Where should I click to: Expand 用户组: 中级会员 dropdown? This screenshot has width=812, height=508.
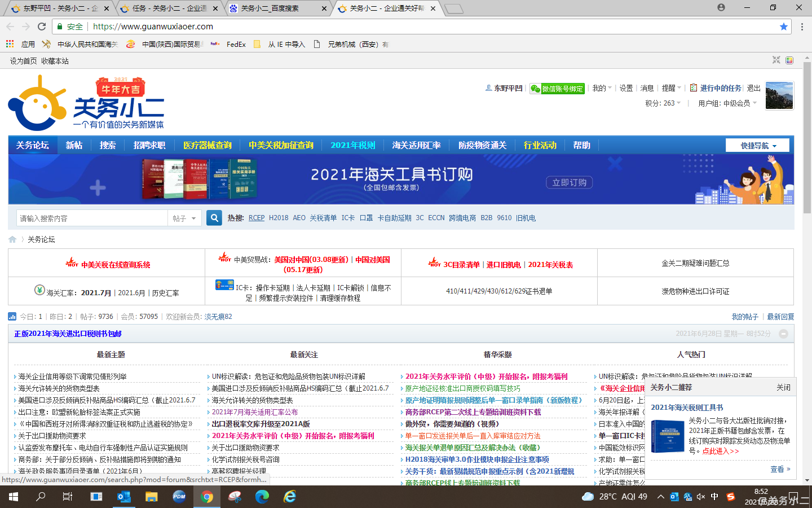click(727, 103)
